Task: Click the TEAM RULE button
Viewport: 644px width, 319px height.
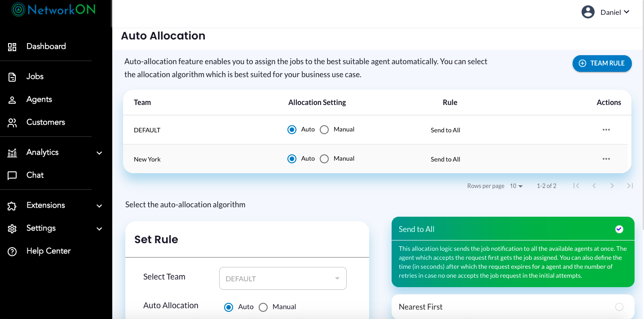Action: [x=602, y=63]
